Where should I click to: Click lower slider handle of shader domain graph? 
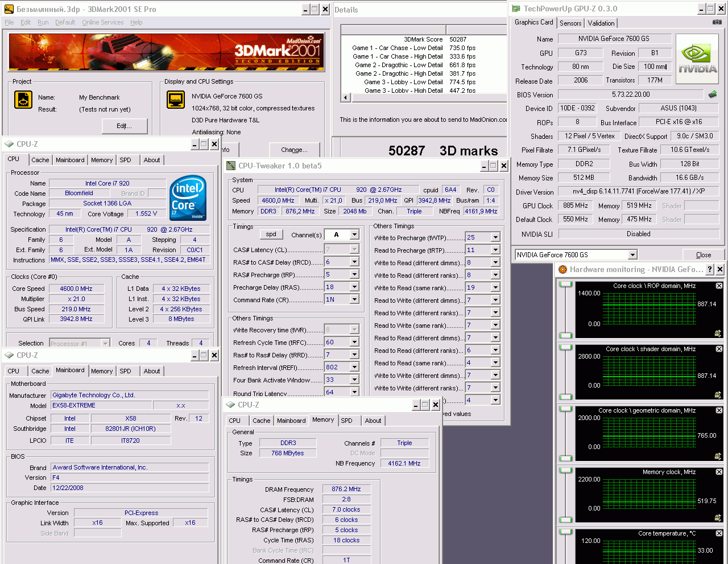click(x=565, y=397)
